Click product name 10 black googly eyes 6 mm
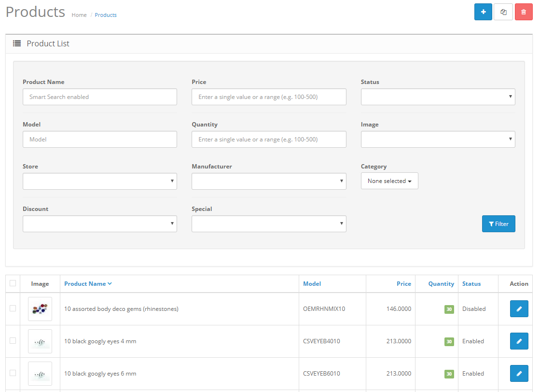Viewport: 540px width, 392px height. click(100, 374)
